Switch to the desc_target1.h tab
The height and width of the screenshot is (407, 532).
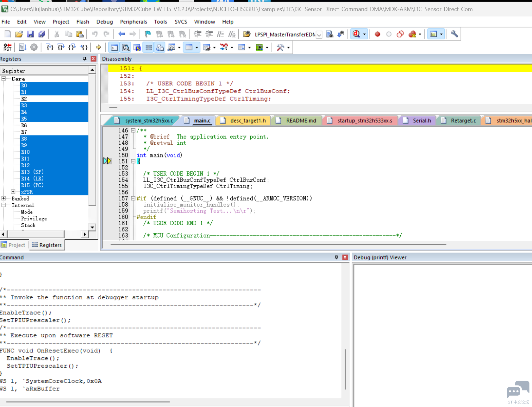coord(244,120)
